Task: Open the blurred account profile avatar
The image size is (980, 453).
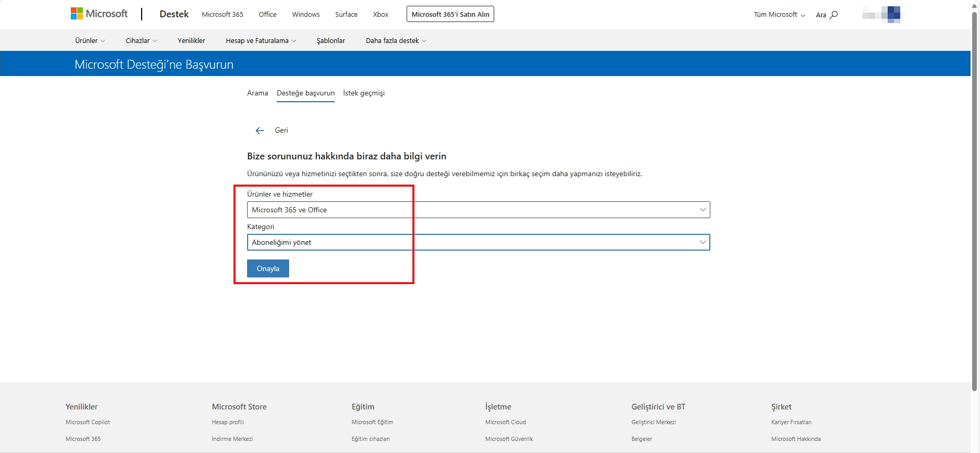Action: pyautogui.click(x=881, y=15)
